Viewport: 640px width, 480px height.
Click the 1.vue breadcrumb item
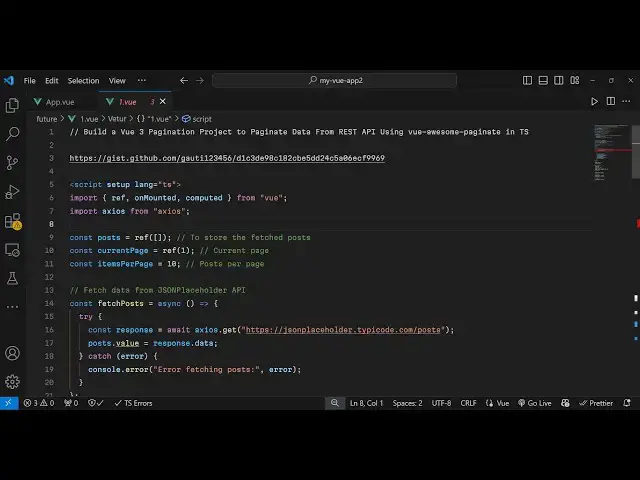89,119
